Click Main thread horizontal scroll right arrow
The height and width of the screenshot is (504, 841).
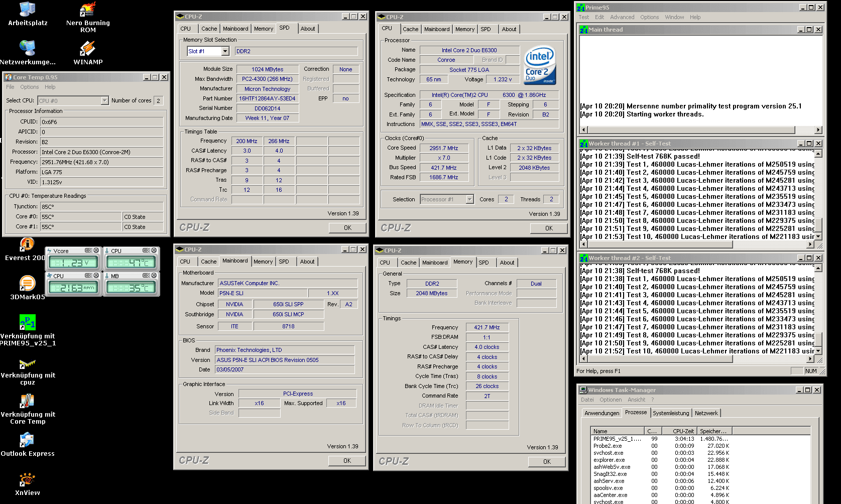[x=818, y=130]
